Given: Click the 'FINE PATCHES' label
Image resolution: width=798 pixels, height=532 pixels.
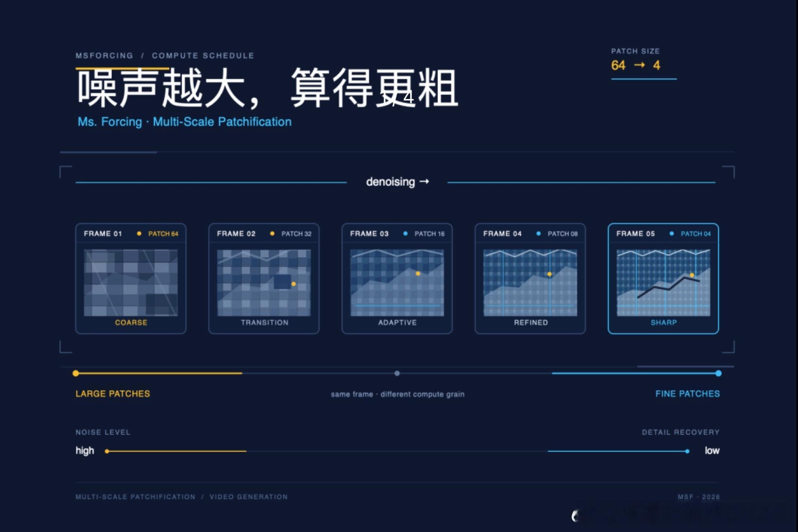Looking at the screenshot, I should pyautogui.click(x=687, y=394).
